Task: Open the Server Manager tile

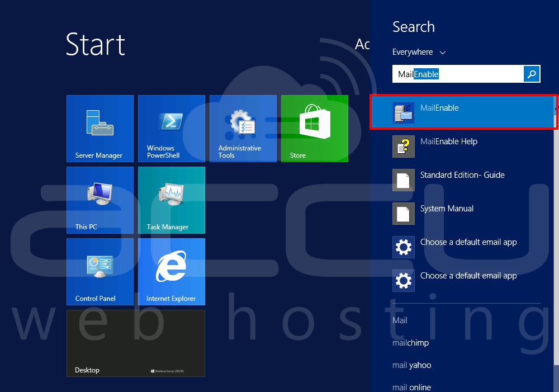Action: (100, 129)
